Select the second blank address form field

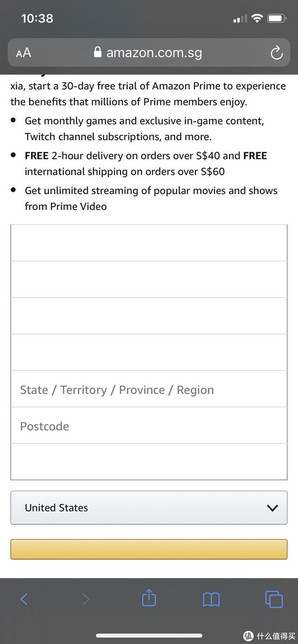point(149,279)
